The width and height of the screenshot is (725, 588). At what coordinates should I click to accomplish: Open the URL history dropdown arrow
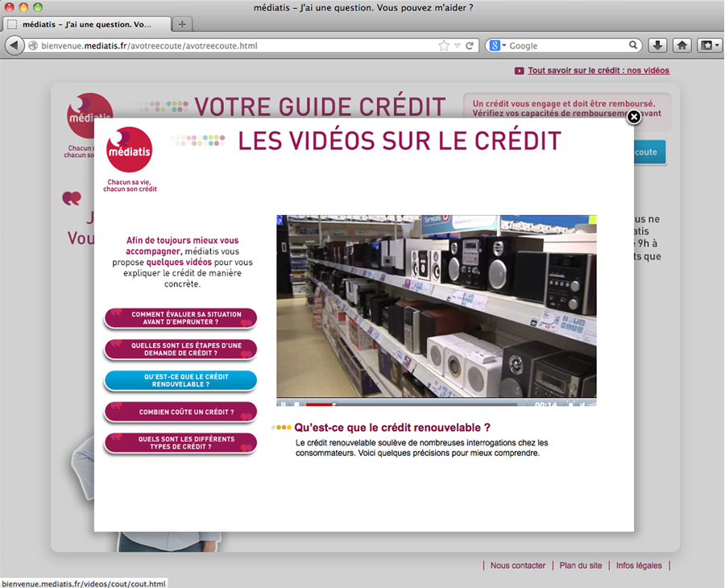point(457,46)
